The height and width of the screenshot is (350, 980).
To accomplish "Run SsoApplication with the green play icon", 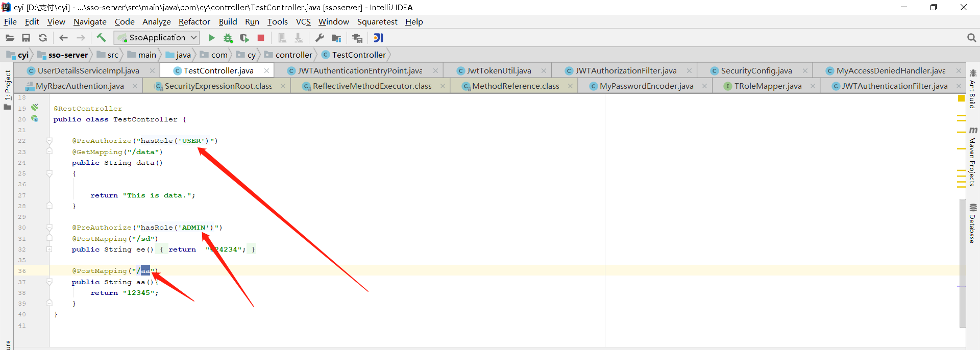I will pos(211,38).
